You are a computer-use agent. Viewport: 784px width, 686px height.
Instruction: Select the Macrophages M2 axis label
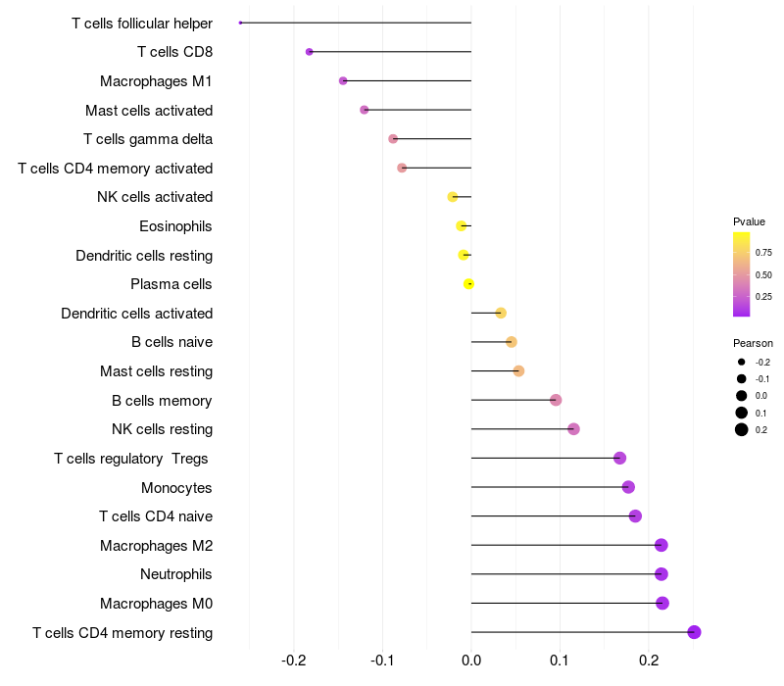(157, 546)
